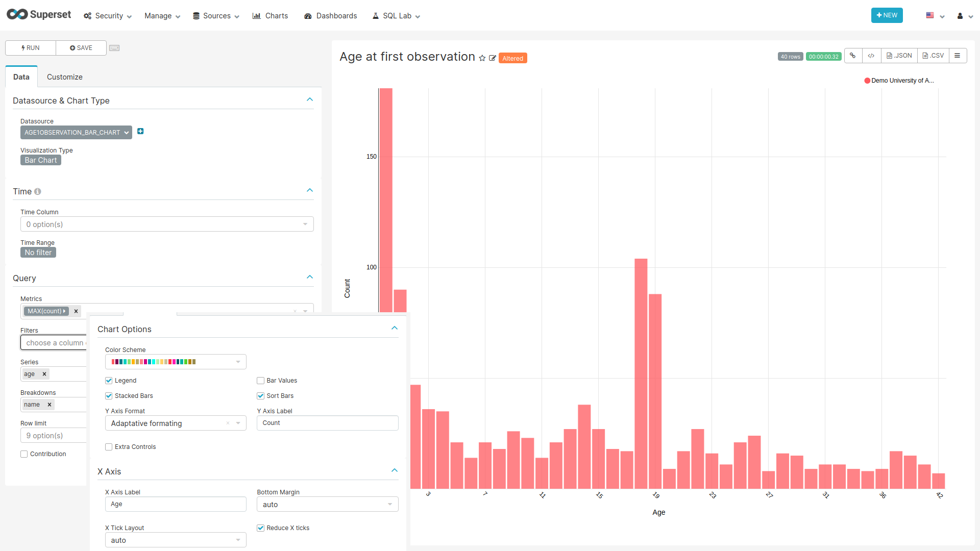Collapse Datasource & Chart Type section
Viewport: 980px width, 551px height.
click(310, 99)
